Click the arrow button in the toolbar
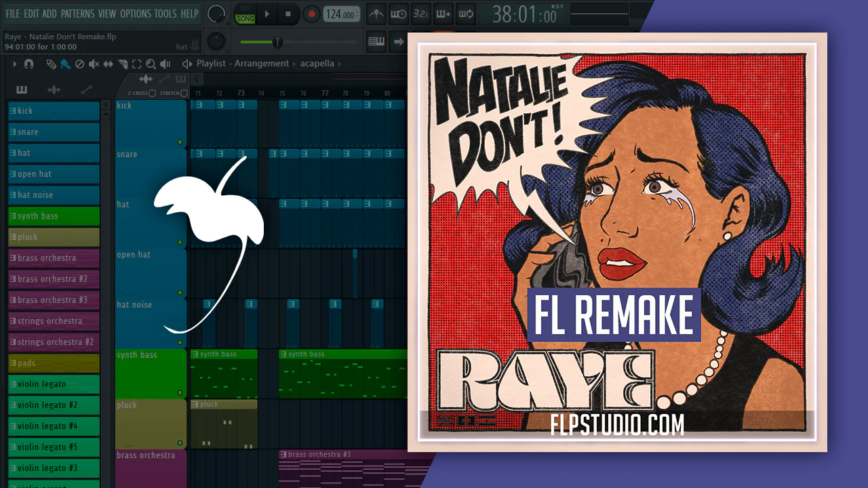The image size is (868, 488). coord(399,41)
